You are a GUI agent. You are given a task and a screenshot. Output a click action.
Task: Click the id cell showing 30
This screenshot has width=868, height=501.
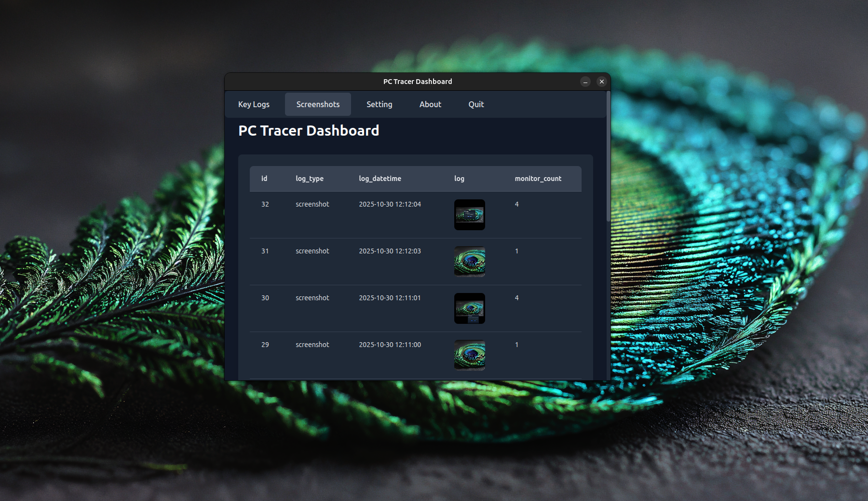pos(265,298)
